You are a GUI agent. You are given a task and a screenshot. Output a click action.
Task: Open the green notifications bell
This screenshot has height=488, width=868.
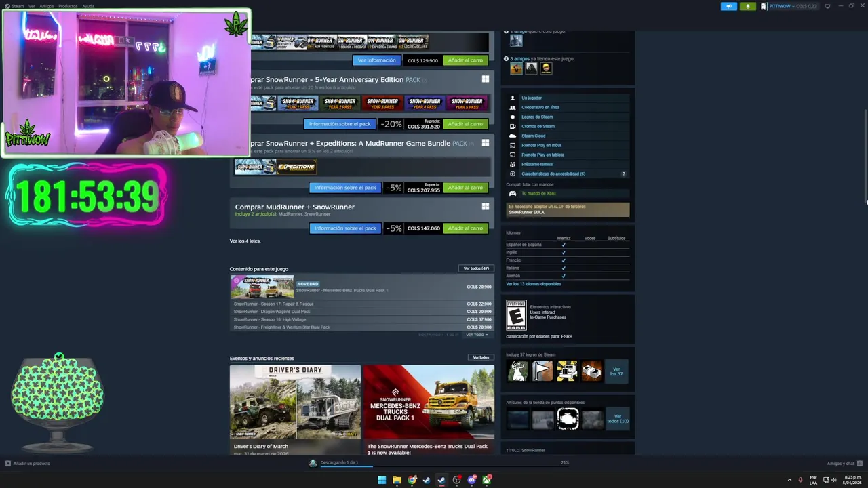(x=747, y=6)
